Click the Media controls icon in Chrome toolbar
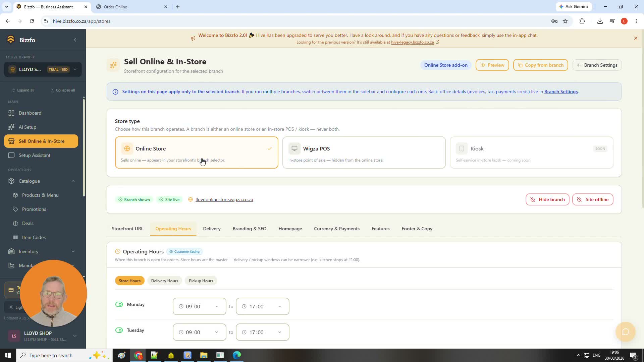Screen dimensions: 644x362 tap(612, 21)
